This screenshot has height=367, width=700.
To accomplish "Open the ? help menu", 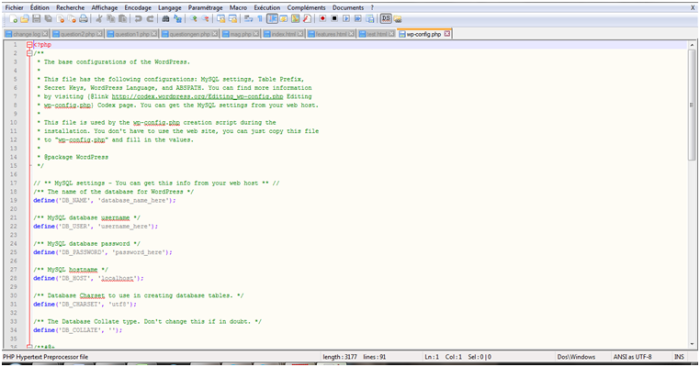I will click(x=372, y=8).
